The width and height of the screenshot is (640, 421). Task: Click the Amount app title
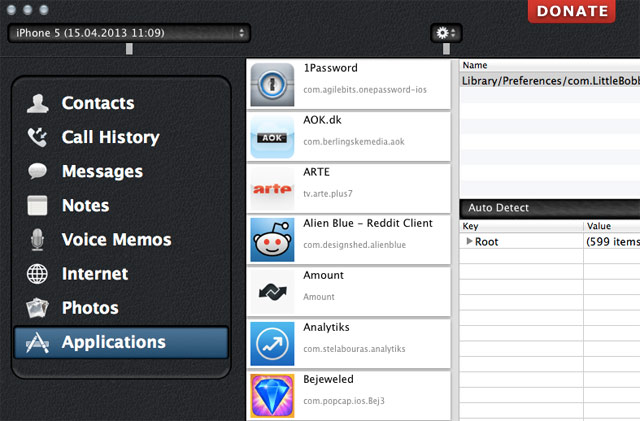pyautogui.click(x=323, y=275)
